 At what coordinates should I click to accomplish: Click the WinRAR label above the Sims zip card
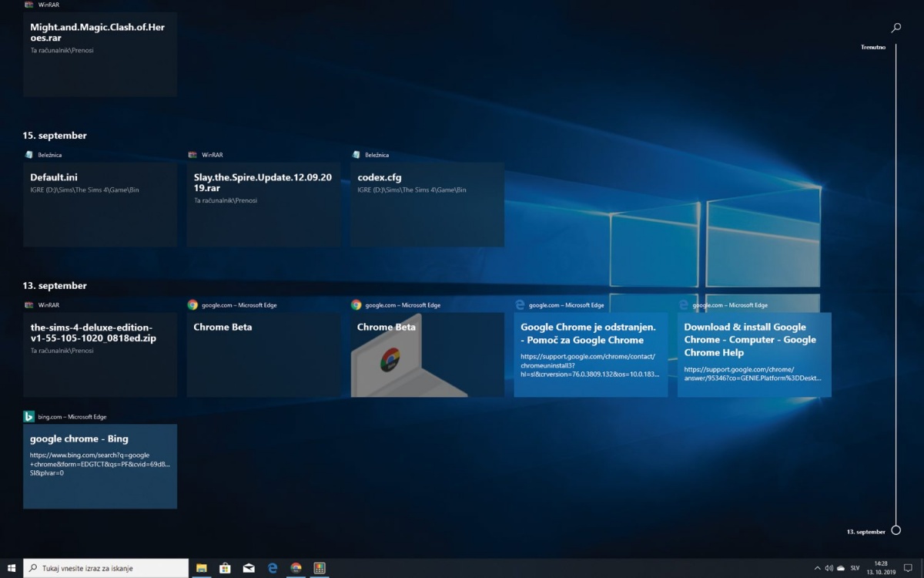(x=49, y=305)
